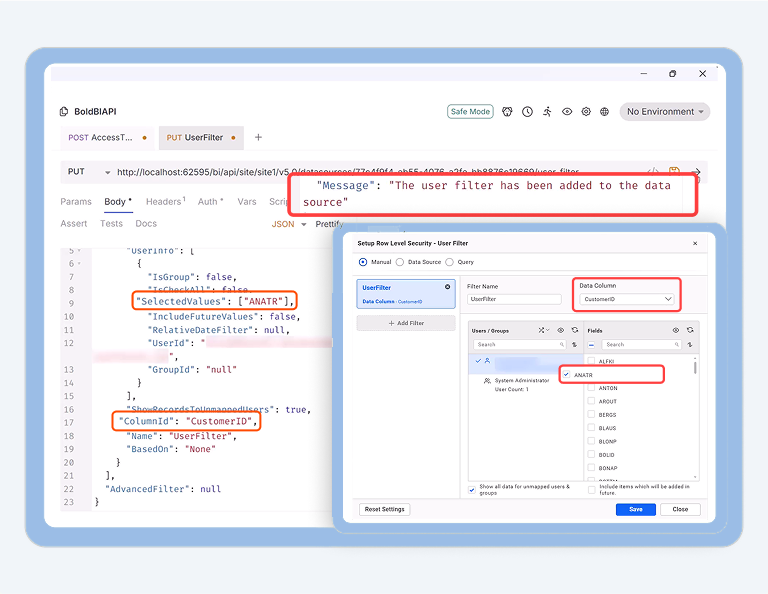Uncheck the ANATR field checkbox
The height and width of the screenshot is (594, 768).
[566, 374]
